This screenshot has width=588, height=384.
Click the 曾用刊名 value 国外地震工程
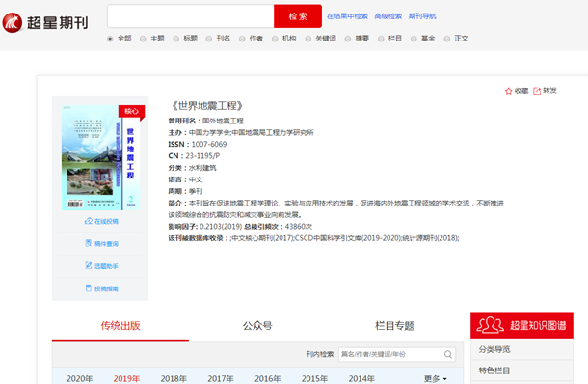coord(223,121)
